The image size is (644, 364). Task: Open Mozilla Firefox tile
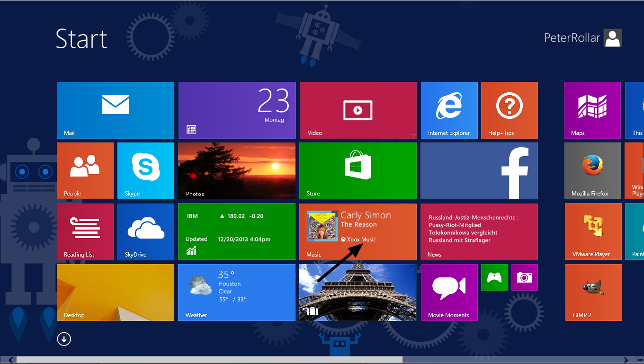(592, 171)
